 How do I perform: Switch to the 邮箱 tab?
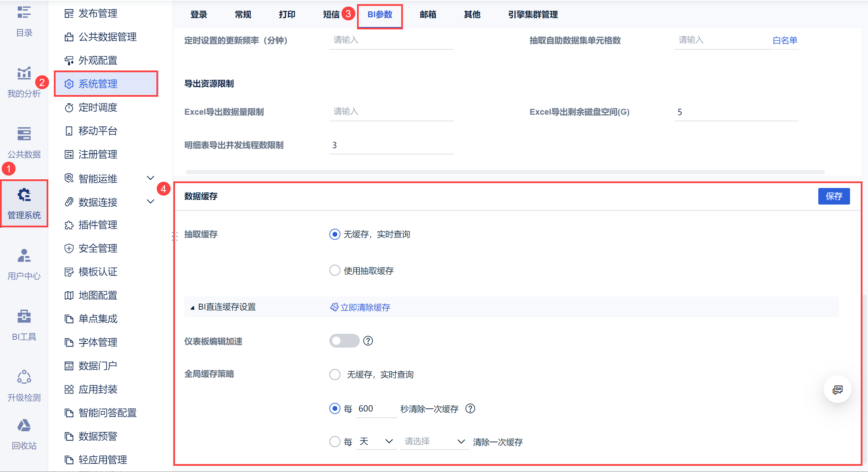[x=428, y=15]
